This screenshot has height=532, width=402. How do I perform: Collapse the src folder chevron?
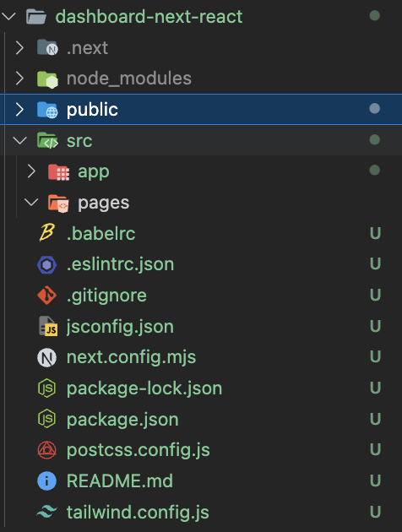pyautogui.click(x=19, y=140)
